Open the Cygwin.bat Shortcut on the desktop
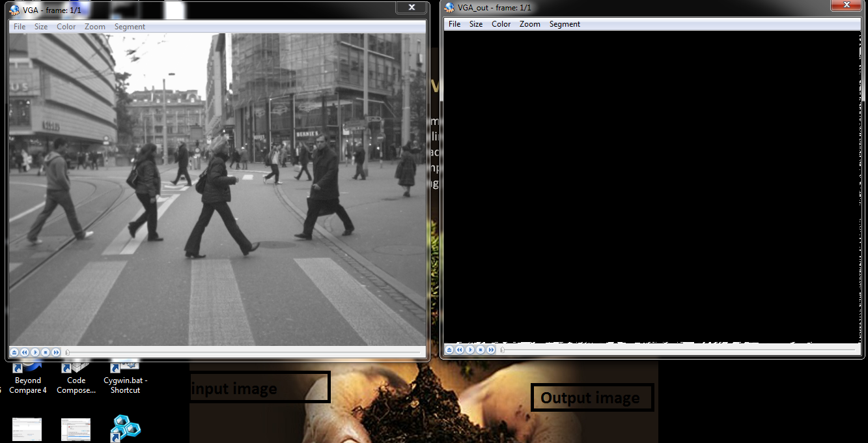This screenshot has height=443, width=868. tap(124, 368)
